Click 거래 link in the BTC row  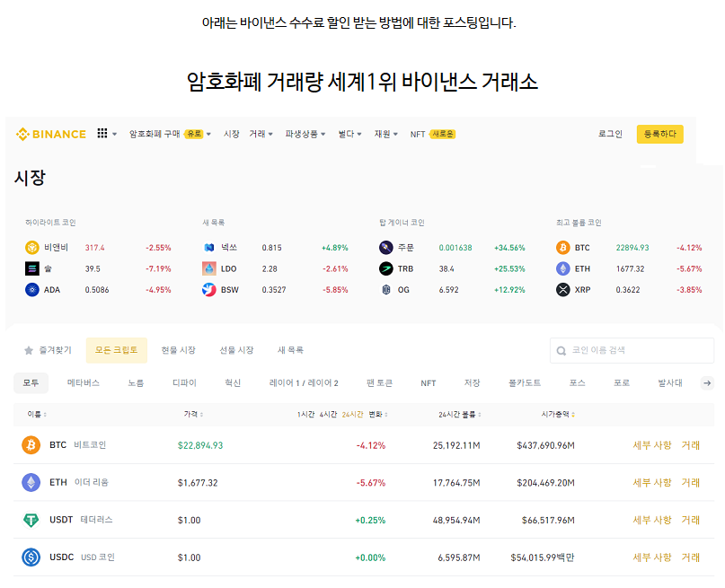(x=690, y=445)
